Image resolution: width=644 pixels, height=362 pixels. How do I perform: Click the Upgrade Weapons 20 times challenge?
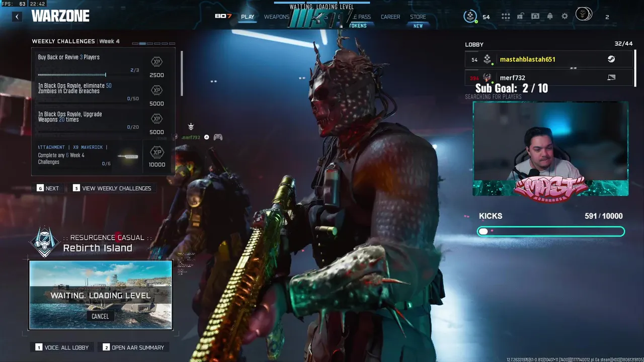pyautogui.click(x=89, y=122)
